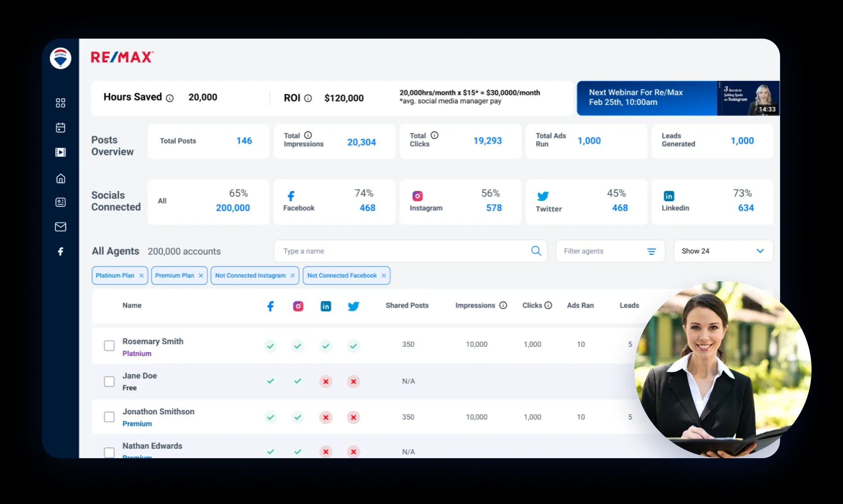
Task: Select the All socials card
Action: coord(209,202)
